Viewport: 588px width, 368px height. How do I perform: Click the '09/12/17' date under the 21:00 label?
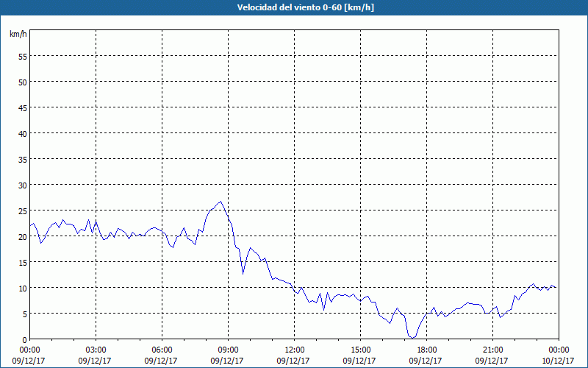(x=492, y=361)
